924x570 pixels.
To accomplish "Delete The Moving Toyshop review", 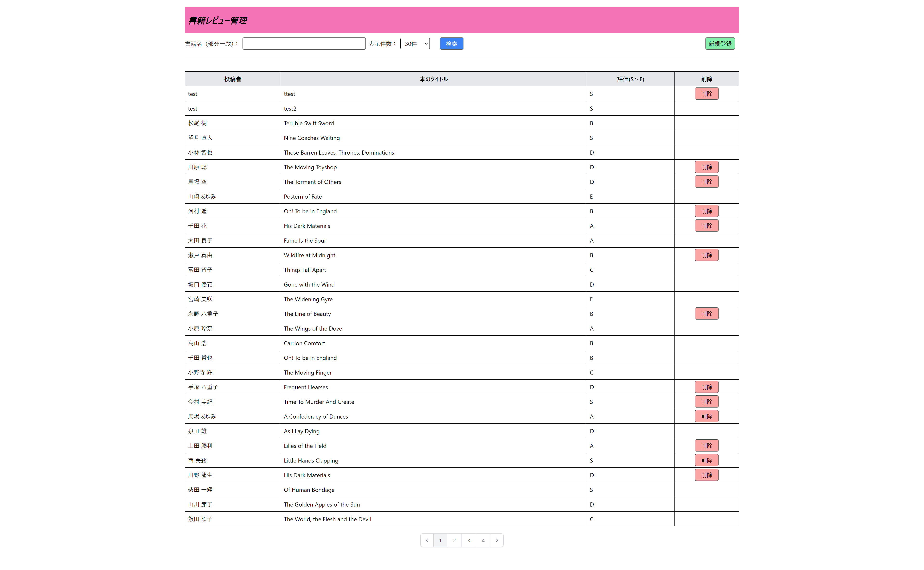I will point(706,167).
